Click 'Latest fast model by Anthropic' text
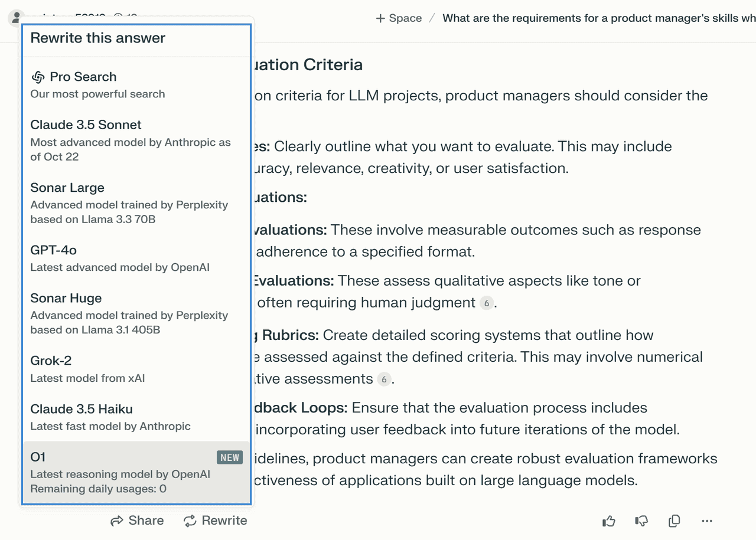 pyautogui.click(x=110, y=426)
